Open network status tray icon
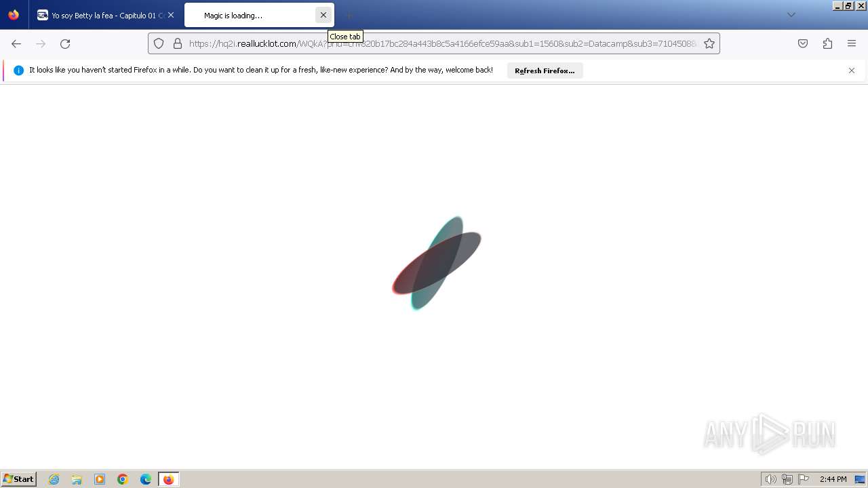Viewport: 868px width, 488px height. [787, 479]
